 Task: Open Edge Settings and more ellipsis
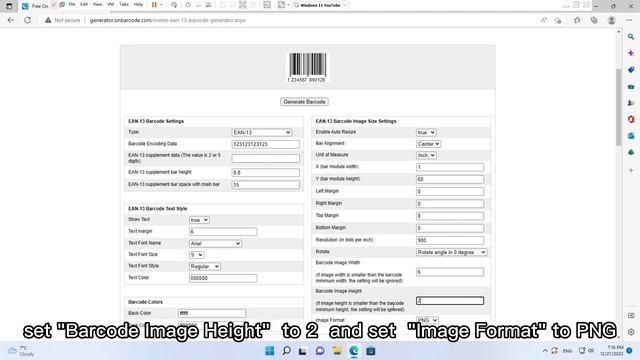[x=629, y=20]
